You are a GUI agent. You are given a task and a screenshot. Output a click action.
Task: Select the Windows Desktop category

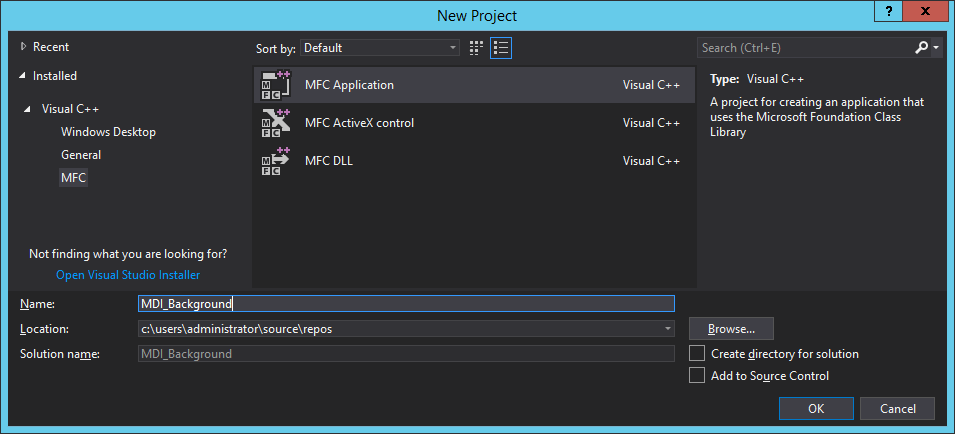pyautogui.click(x=108, y=132)
